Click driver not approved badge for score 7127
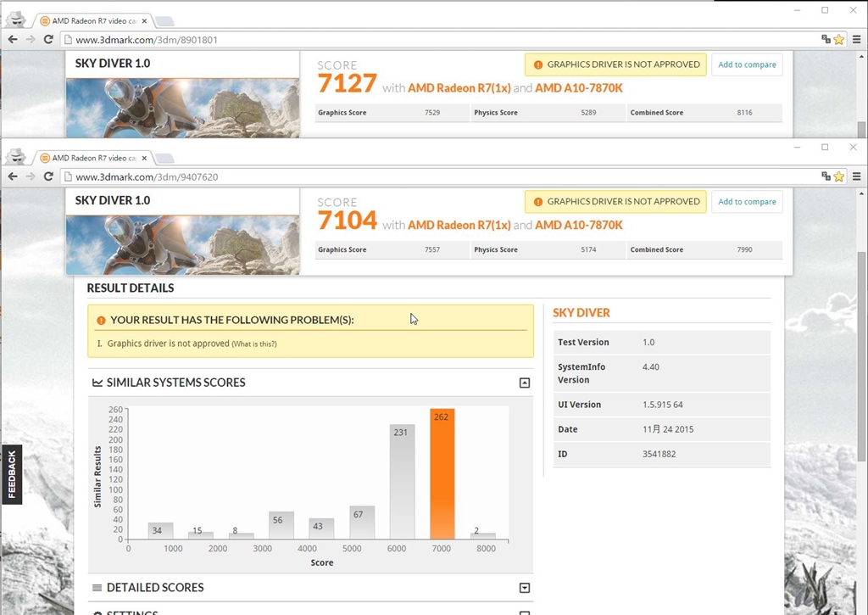The image size is (868, 615). tap(615, 64)
